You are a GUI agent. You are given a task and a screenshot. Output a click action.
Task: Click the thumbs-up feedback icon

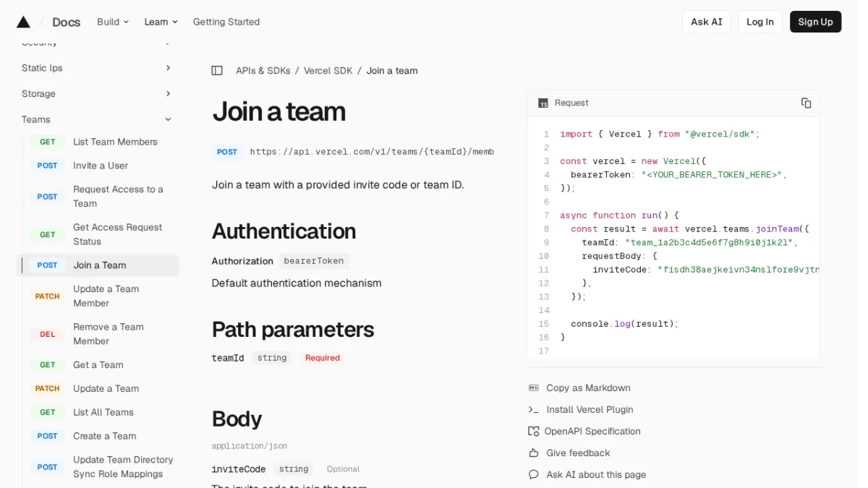pos(534,453)
